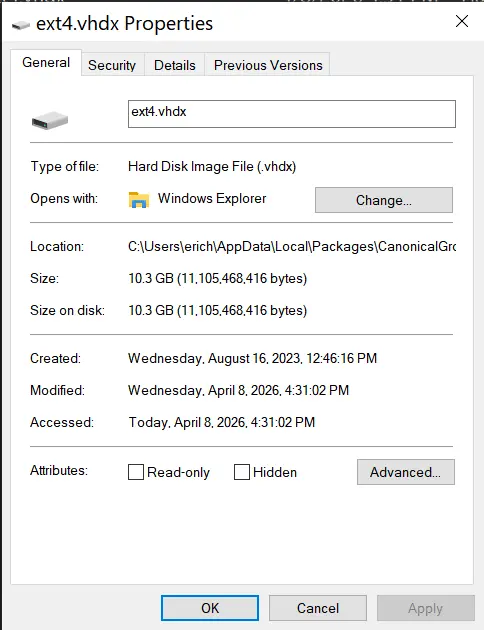This screenshot has height=630, width=484.
Task: Click the Windows Explorer label text
Action: [x=212, y=198]
